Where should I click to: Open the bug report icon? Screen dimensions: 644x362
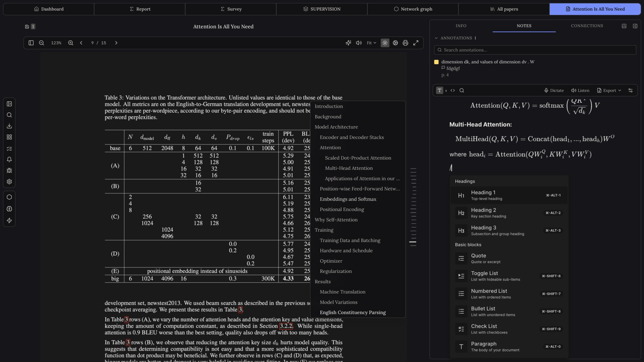pos(9,171)
